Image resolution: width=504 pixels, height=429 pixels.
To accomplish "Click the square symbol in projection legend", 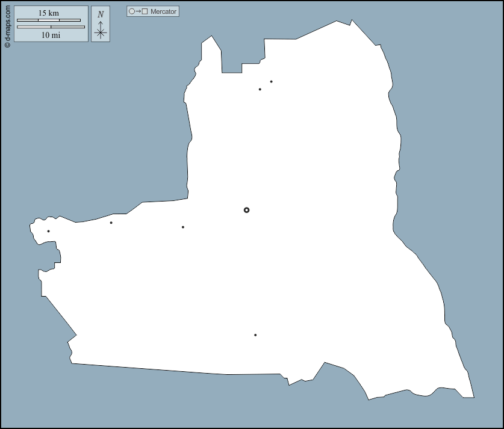I will pos(145,11).
